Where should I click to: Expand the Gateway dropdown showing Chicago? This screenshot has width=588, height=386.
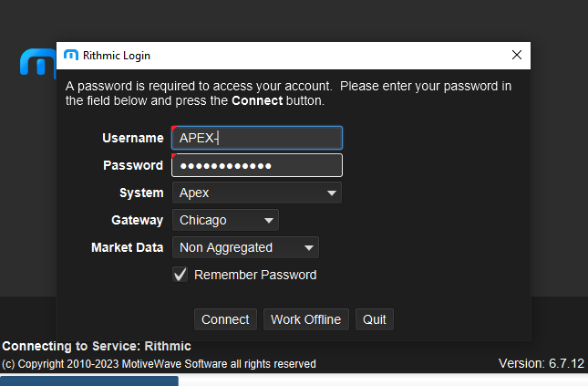click(225, 220)
